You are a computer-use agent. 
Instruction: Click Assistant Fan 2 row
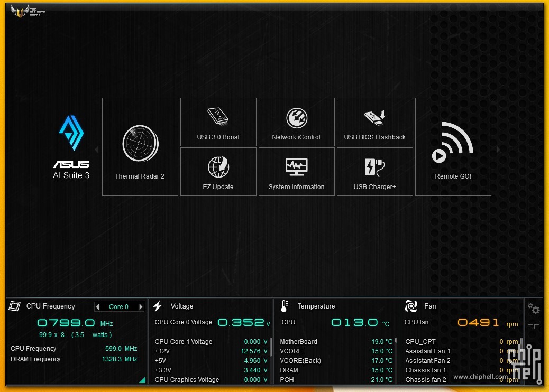click(462, 360)
